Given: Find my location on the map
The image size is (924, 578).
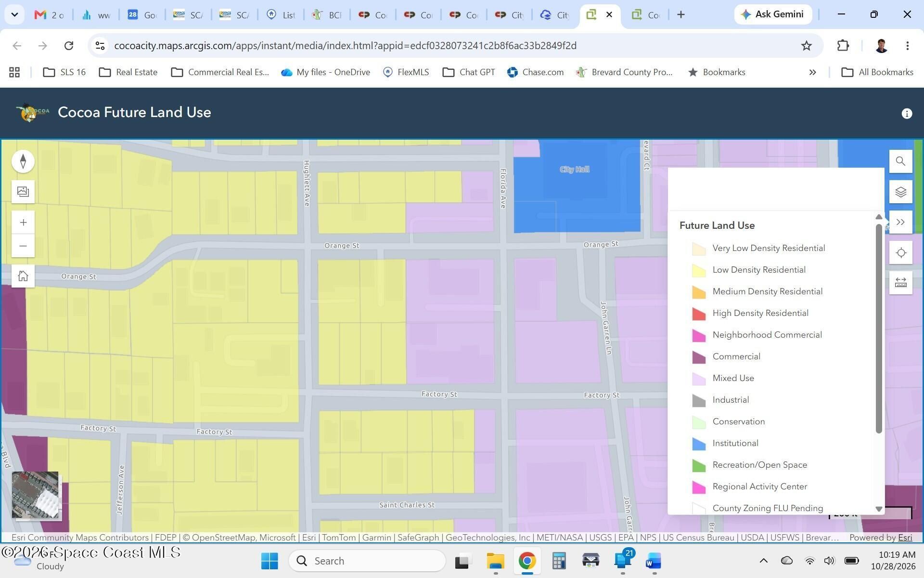Looking at the screenshot, I should pos(901,253).
